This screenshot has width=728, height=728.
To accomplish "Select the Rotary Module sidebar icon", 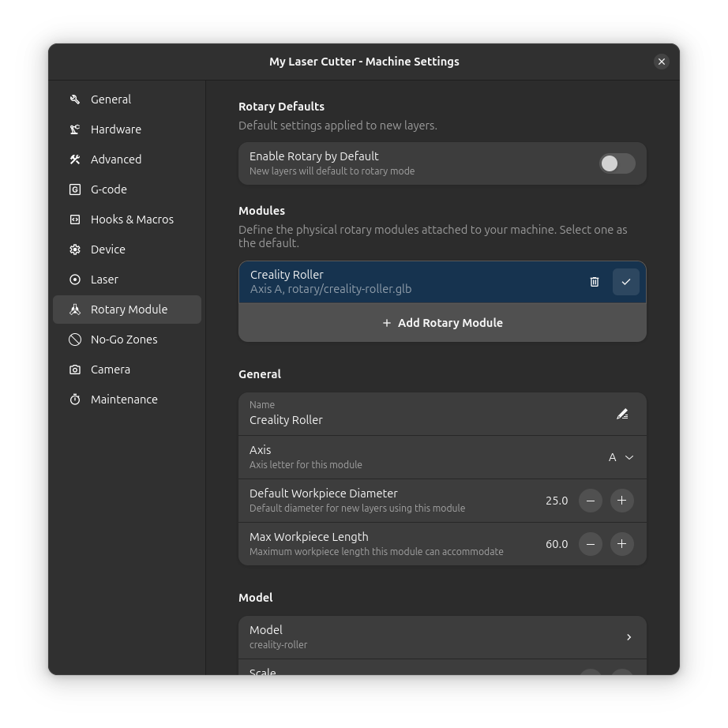I will 74,310.
